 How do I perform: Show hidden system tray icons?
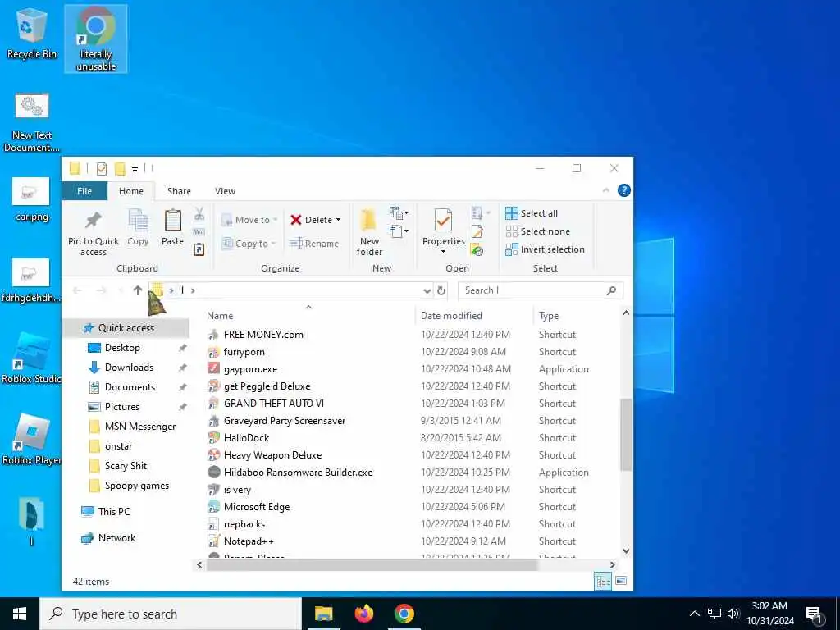click(694, 614)
